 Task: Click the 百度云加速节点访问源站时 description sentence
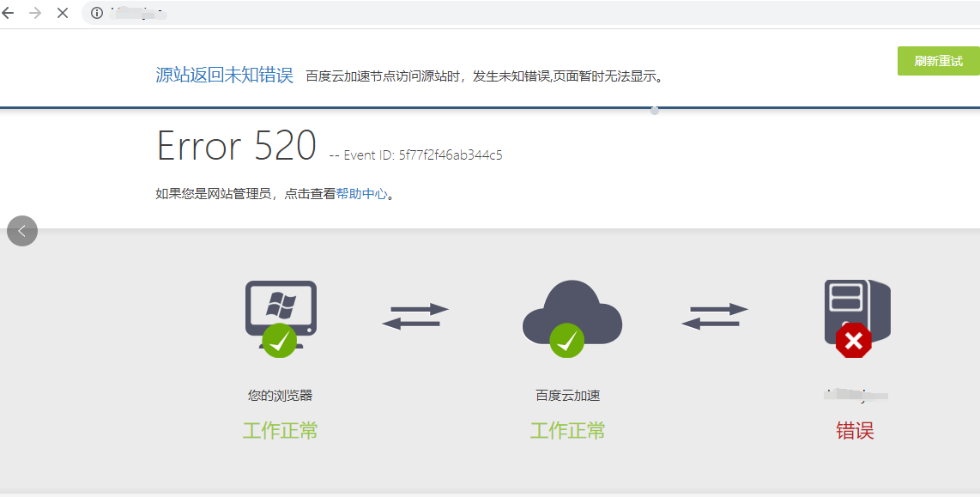484,76
